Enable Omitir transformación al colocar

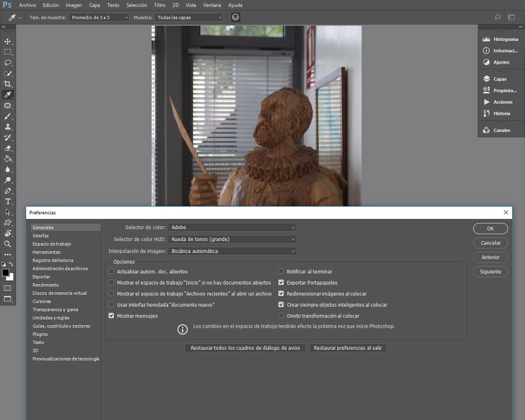[x=281, y=315]
